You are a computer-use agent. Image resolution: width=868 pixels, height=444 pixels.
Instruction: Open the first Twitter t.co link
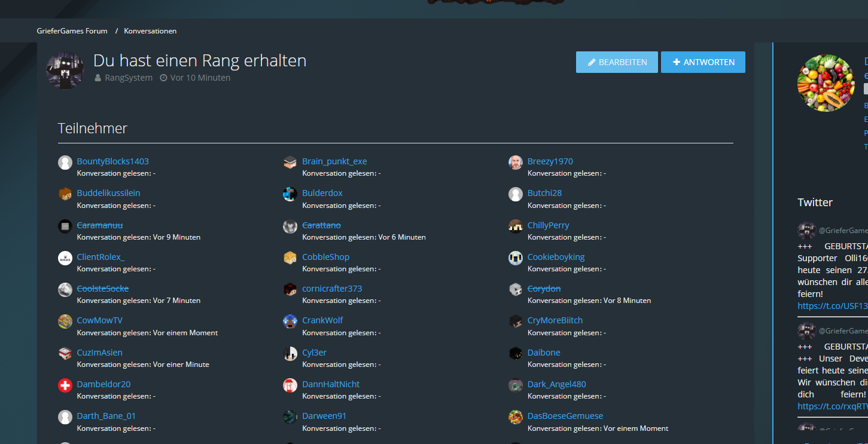[x=832, y=306]
